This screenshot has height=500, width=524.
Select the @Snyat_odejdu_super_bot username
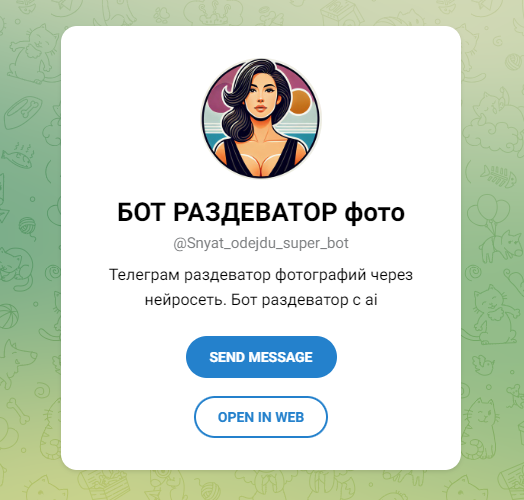click(x=261, y=243)
